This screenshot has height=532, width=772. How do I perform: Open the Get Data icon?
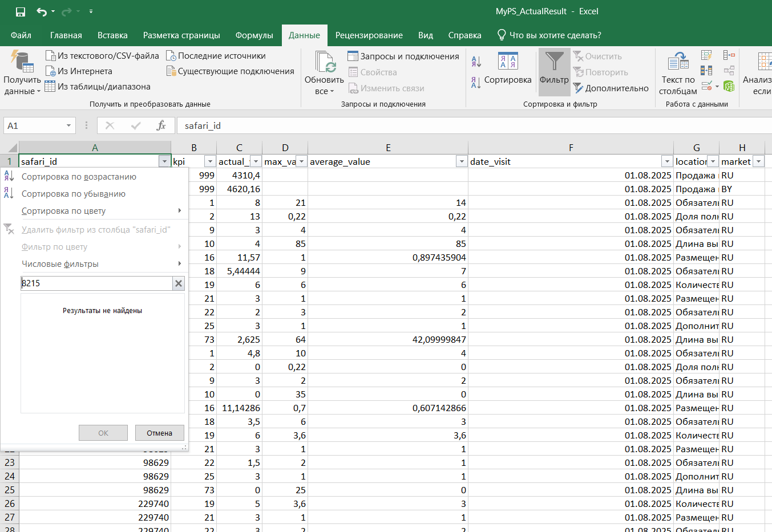[x=22, y=60]
